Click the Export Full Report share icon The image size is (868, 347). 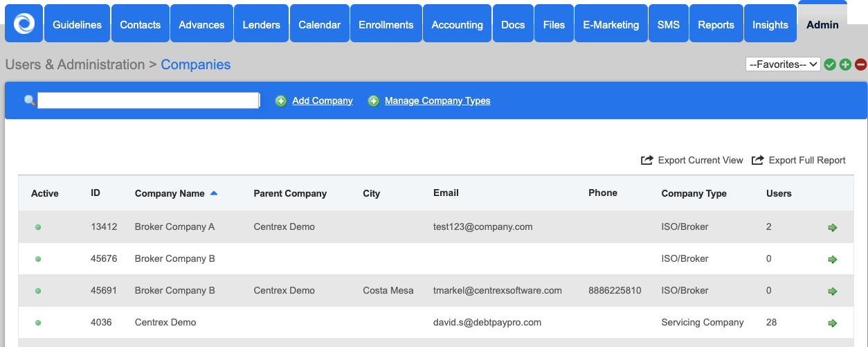point(758,160)
